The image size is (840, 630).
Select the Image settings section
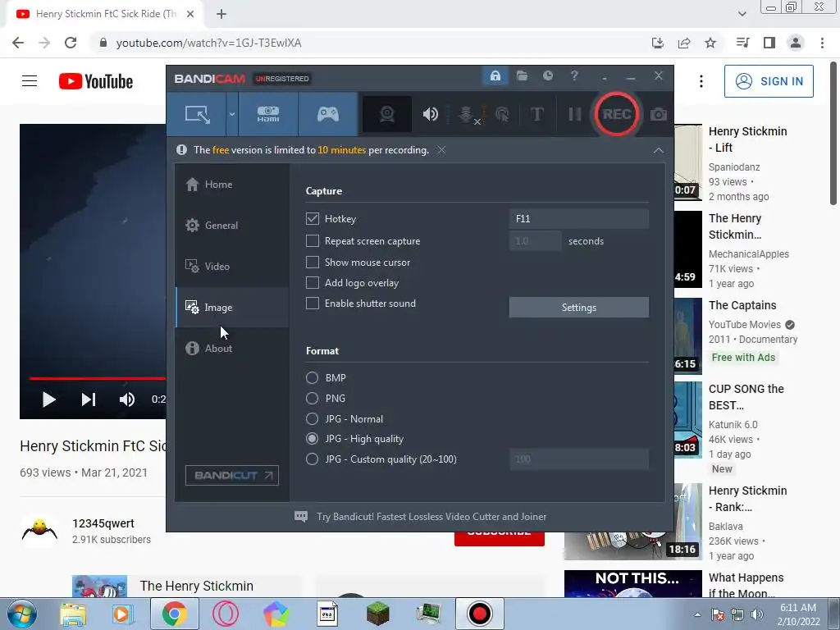point(232,307)
